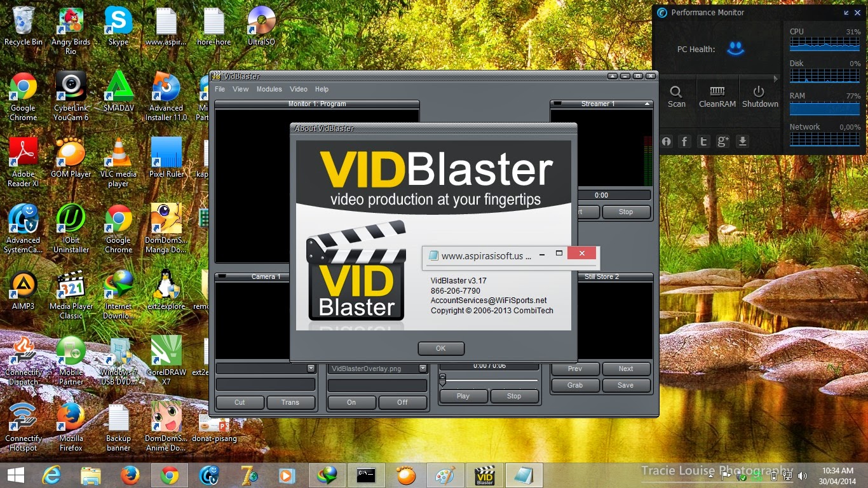Click the playback position slider handle
868x488 pixels.
tap(442, 379)
